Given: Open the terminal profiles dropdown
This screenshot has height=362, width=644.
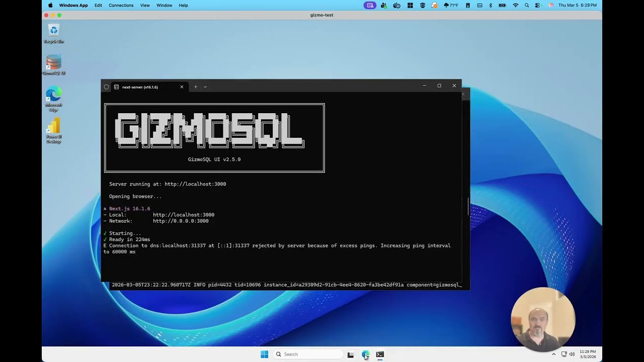Looking at the screenshot, I should pos(205,87).
